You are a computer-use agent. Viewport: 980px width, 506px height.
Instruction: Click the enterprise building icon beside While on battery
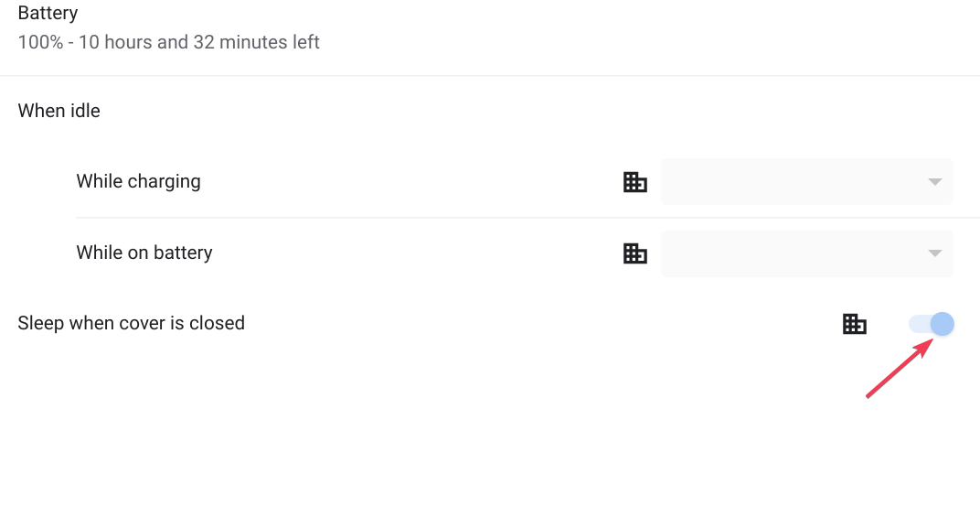tap(634, 253)
